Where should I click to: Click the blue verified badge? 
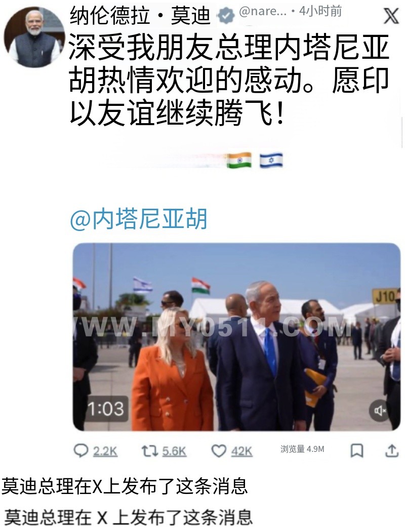(x=226, y=16)
